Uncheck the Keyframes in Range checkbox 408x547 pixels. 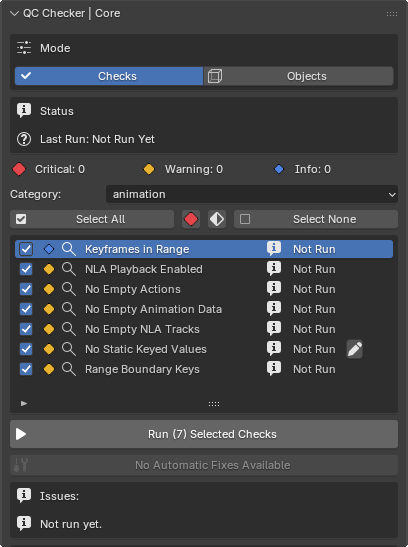click(x=26, y=249)
